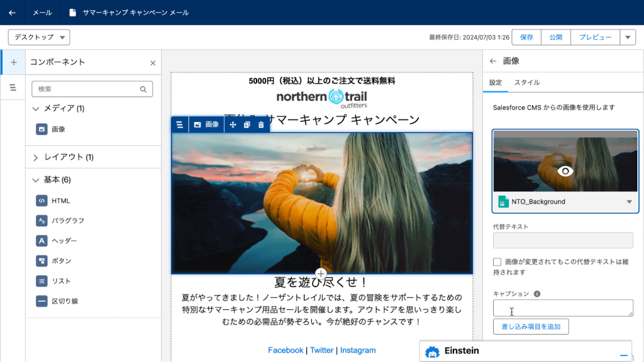Click the back arrow in top bar
The image size is (644, 362).
(12, 13)
